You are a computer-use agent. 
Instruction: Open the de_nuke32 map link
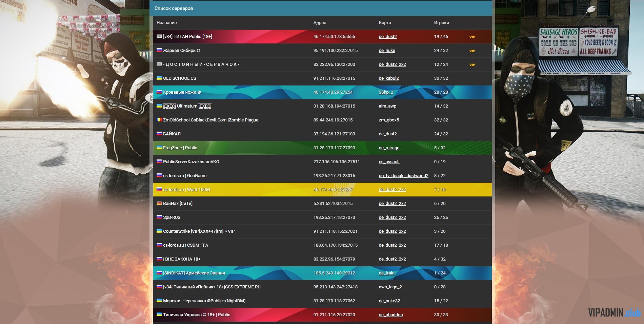pyautogui.click(x=389, y=301)
